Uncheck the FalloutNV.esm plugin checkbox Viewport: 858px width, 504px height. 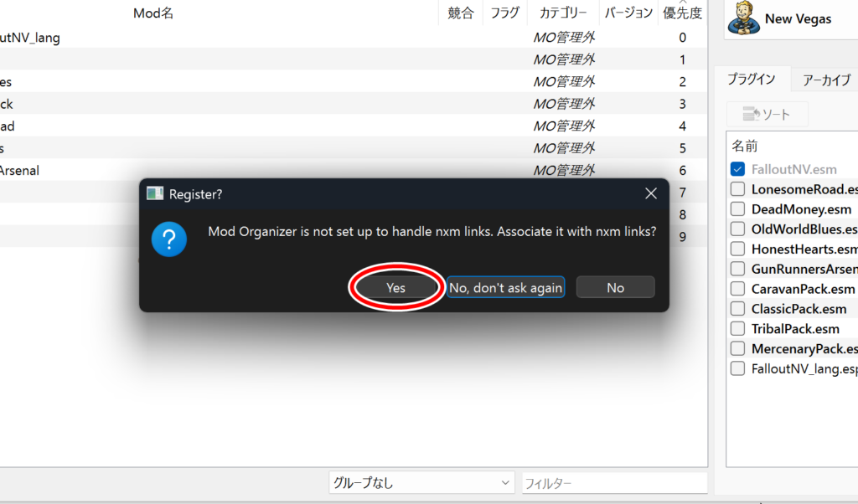coord(738,169)
